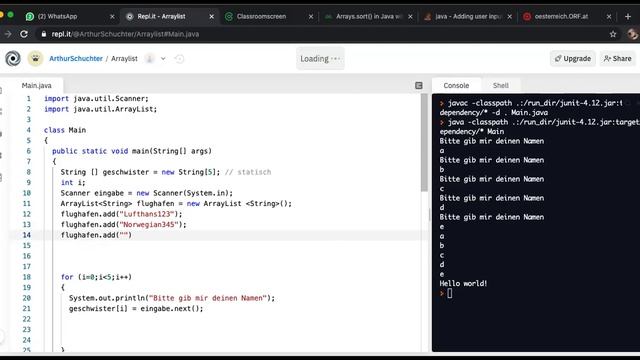Switch to the Shell tab

[x=500, y=85]
